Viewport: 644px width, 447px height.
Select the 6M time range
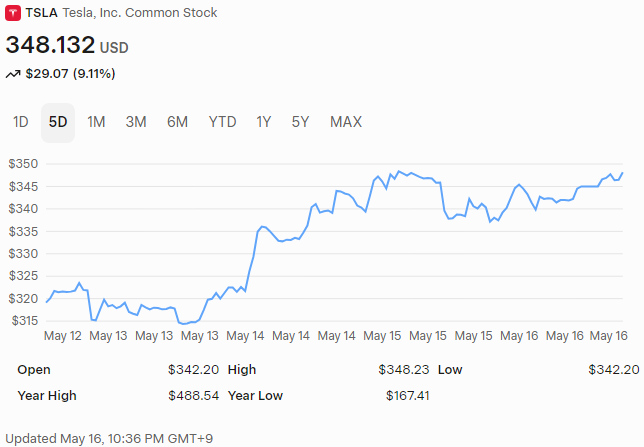tap(177, 122)
